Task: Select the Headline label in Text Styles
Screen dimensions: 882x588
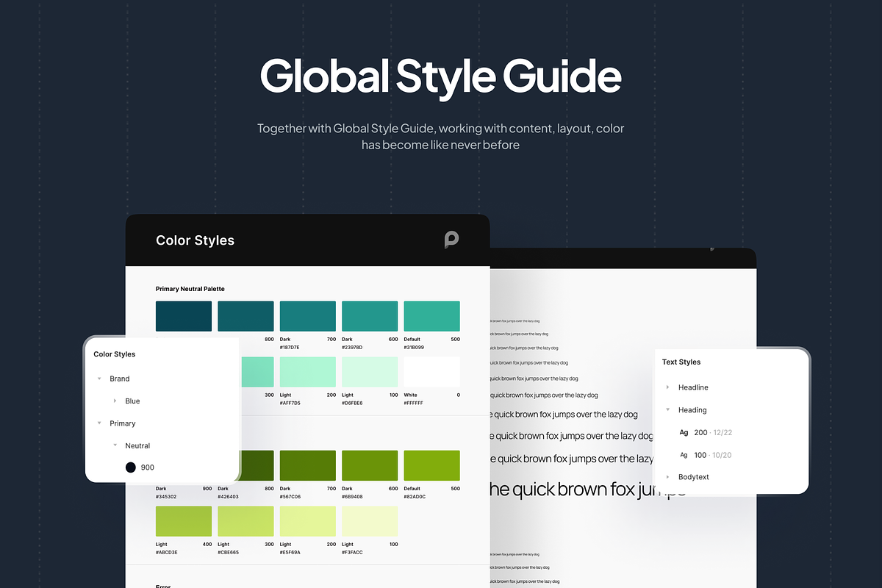Action: (693, 387)
